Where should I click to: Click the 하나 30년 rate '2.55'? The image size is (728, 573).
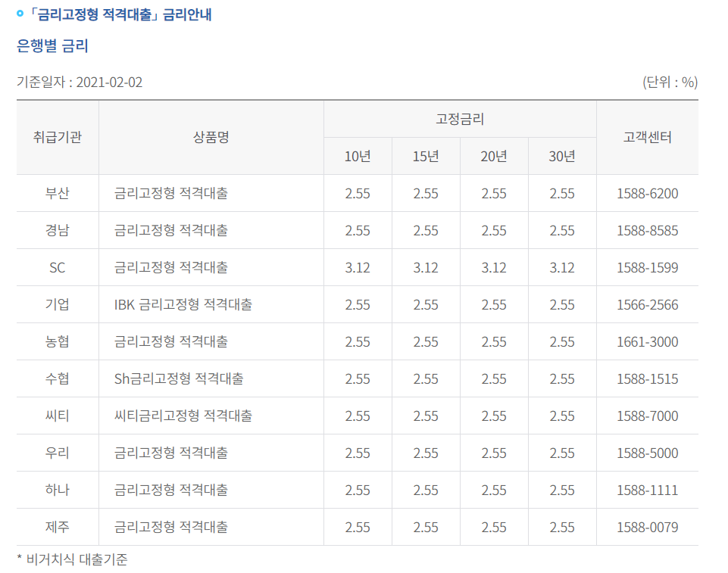(x=562, y=490)
